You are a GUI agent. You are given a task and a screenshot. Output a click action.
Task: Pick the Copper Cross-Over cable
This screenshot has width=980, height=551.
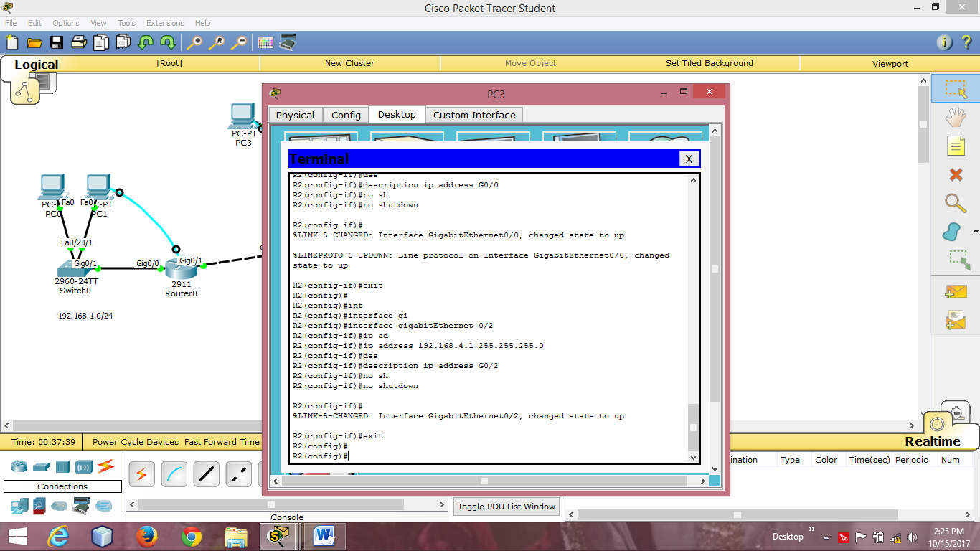(x=239, y=474)
